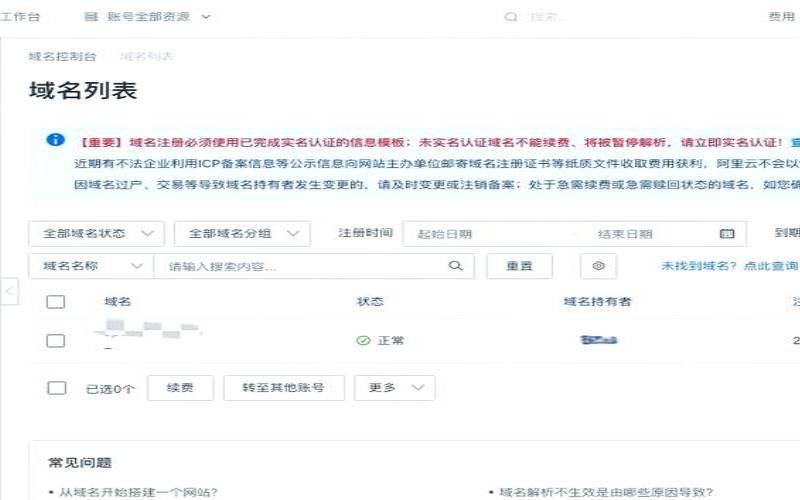800x500 pixels.
Task: Click the 状态 column header
Action: point(370,302)
